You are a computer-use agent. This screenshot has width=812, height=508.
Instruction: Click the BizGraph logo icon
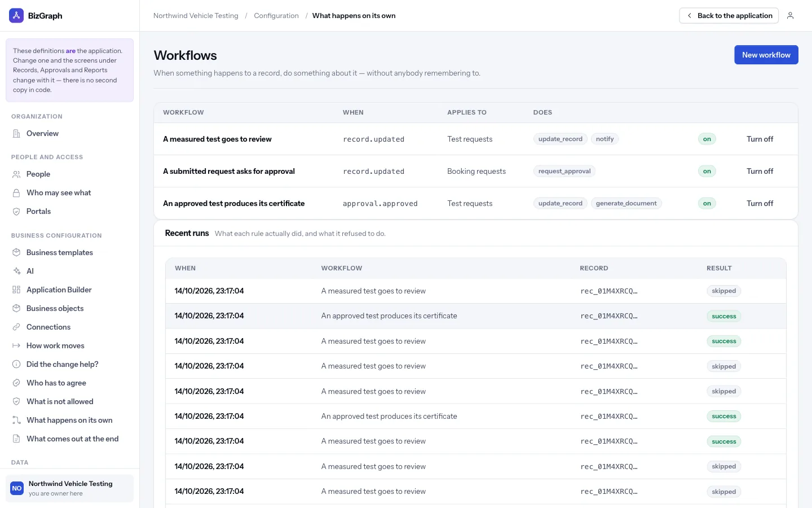[16, 16]
